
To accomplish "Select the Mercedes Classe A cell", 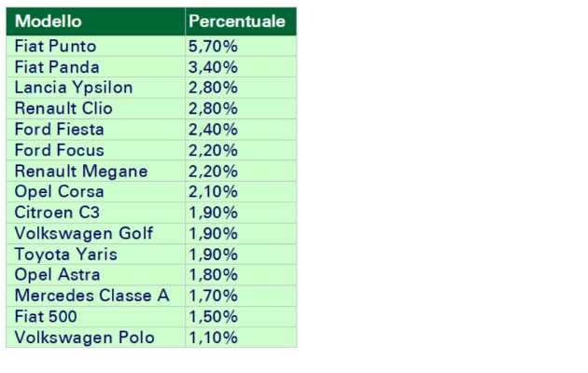I will coord(94,296).
